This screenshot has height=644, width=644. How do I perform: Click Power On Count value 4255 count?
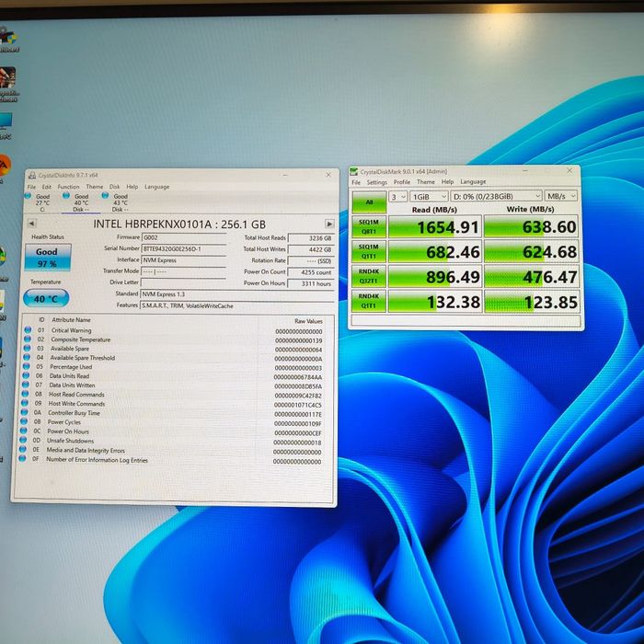click(x=311, y=272)
